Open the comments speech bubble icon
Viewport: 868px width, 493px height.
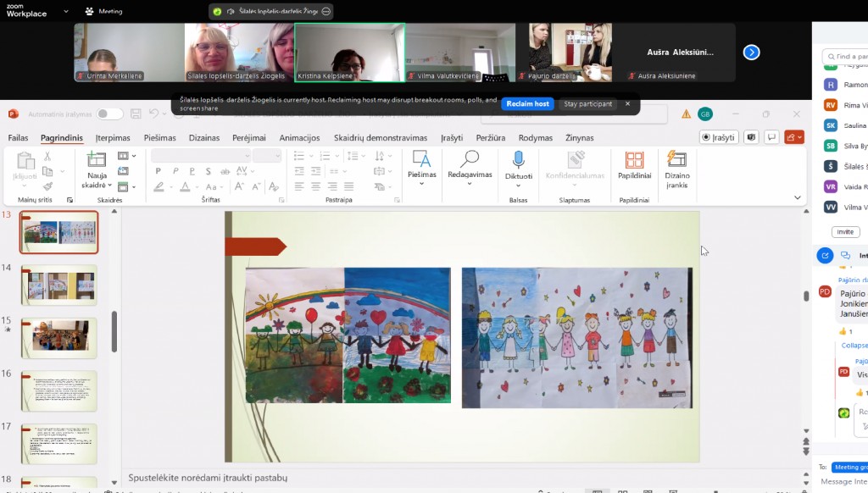[x=771, y=137]
